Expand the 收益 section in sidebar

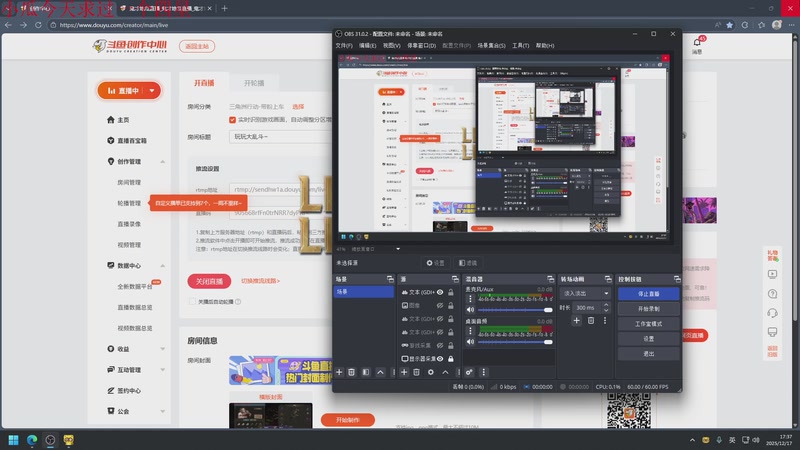pos(163,349)
